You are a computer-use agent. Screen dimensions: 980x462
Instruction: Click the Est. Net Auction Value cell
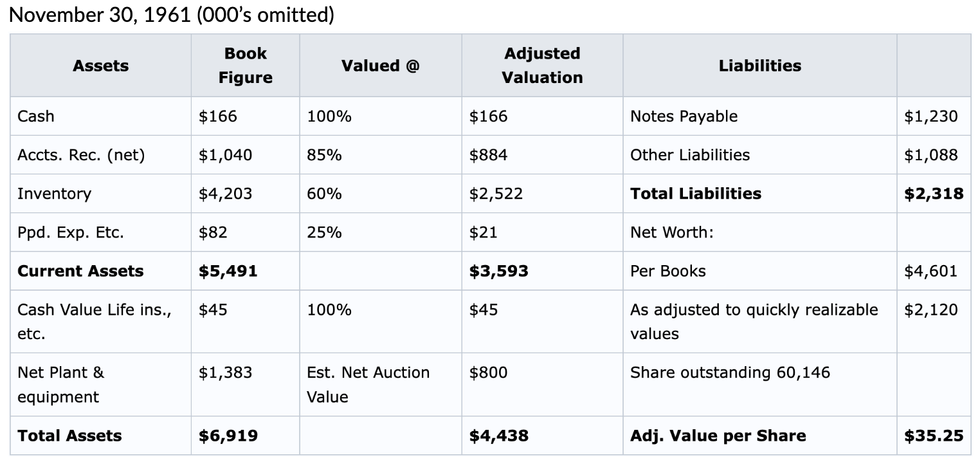[368, 384]
